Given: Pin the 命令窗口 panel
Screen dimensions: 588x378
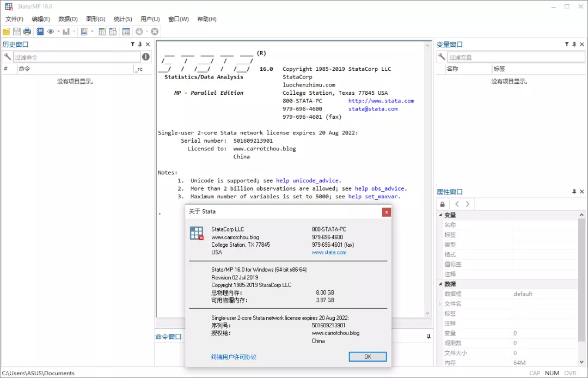Looking at the screenshot, I should coord(428,337).
